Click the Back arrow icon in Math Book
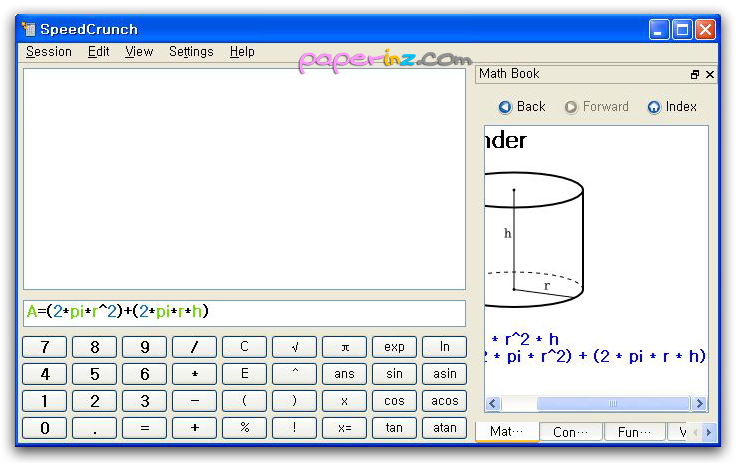736x463 pixels. 505,107
